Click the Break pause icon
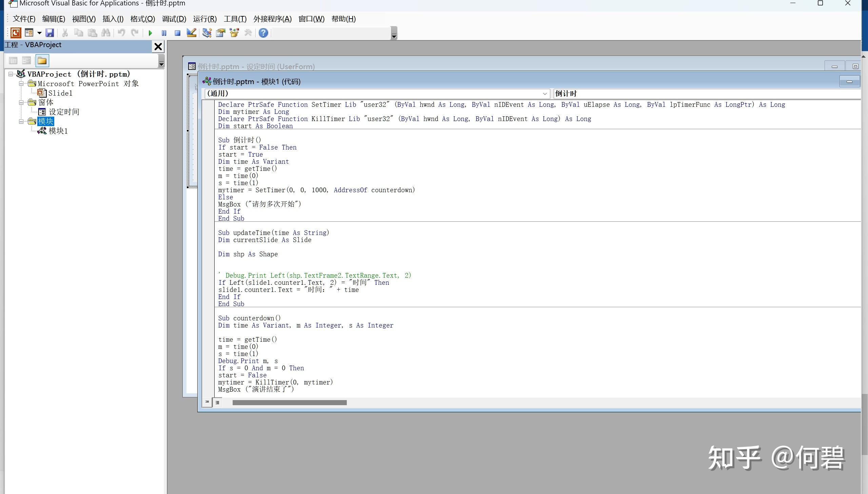The height and width of the screenshot is (494, 868). click(164, 33)
